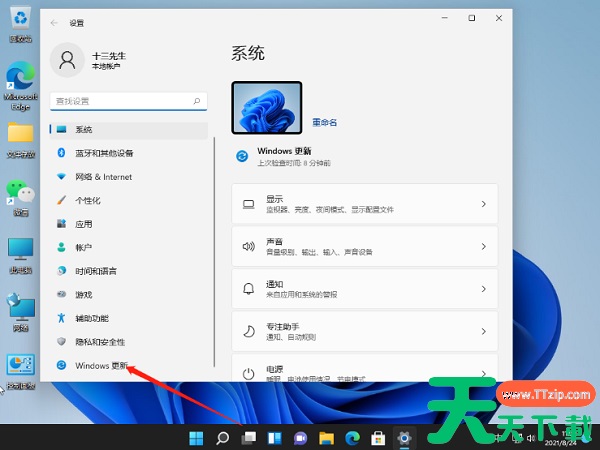Click the update sync icon in main pane

pyautogui.click(x=242, y=156)
